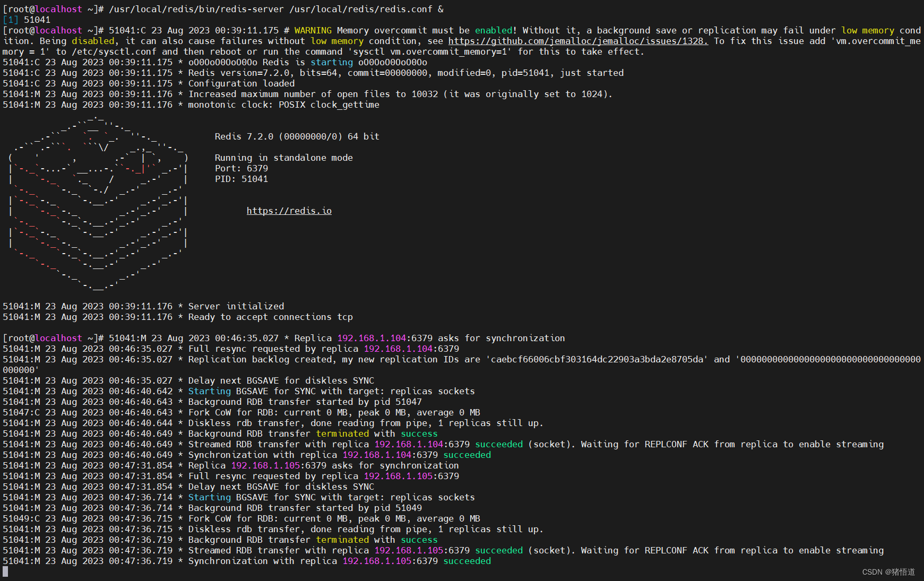Click 'Streamed RDB transfer with replica 192.168.1.104' line

[443, 444]
